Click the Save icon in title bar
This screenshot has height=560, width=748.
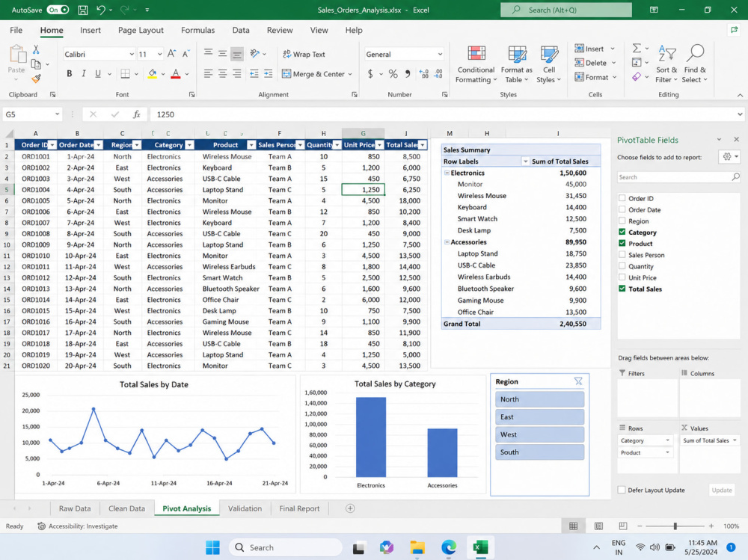(x=82, y=10)
